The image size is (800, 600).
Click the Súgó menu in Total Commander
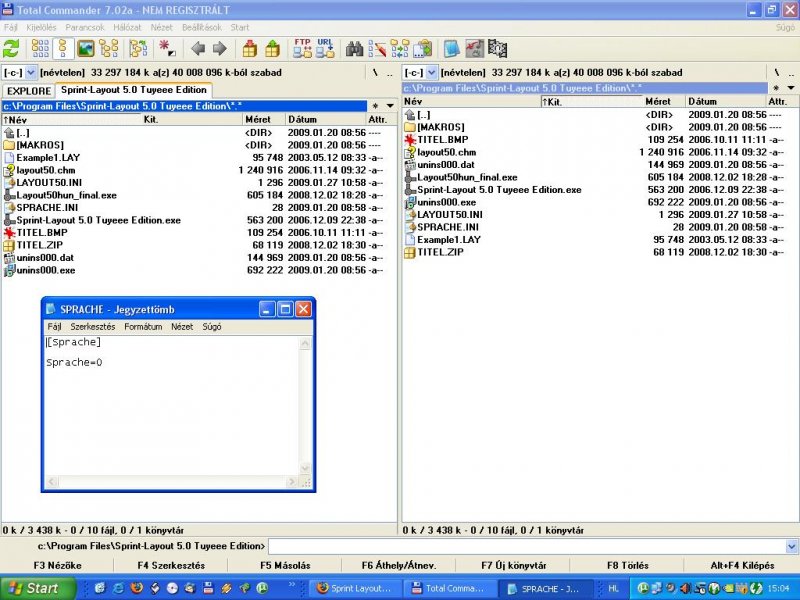pos(785,28)
